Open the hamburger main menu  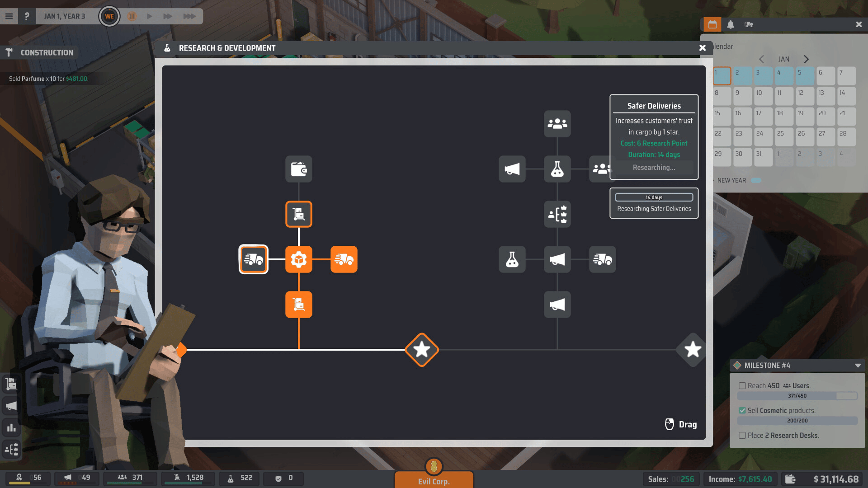(x=9, y=16)
